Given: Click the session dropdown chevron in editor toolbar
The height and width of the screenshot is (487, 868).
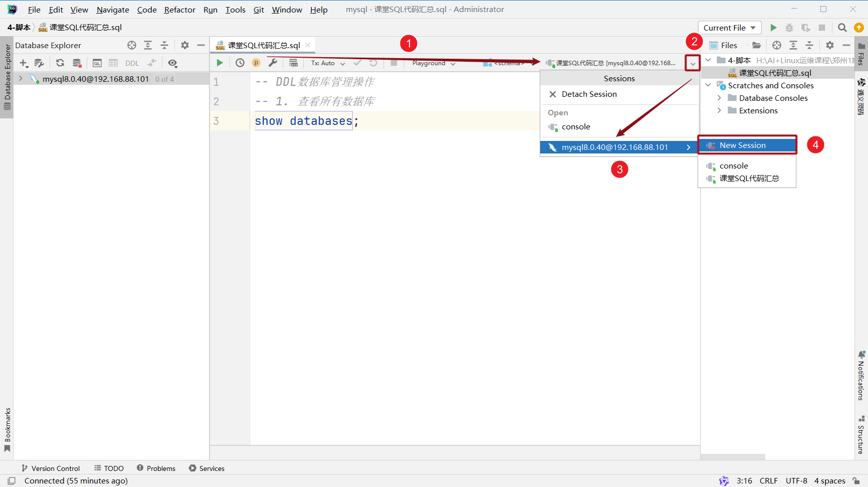Looking at the screenshot, I should (x=693, y=63).
